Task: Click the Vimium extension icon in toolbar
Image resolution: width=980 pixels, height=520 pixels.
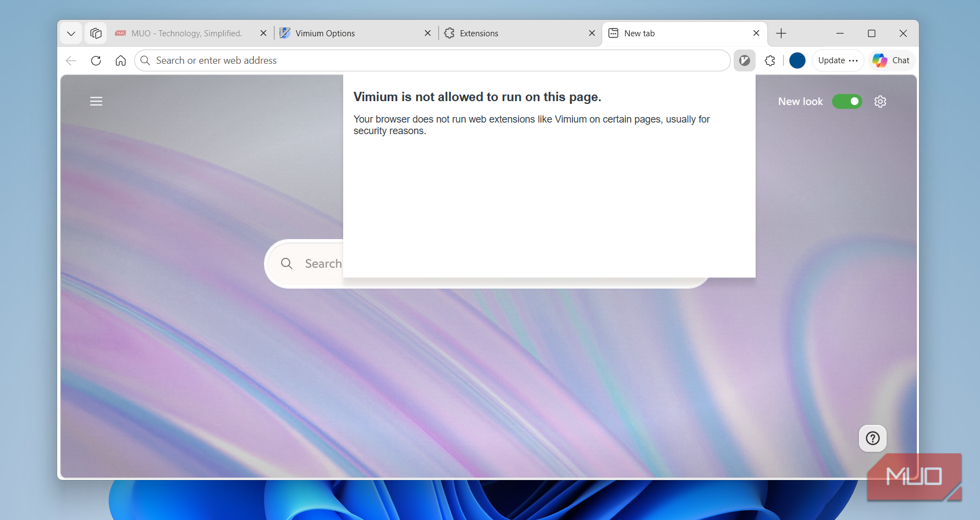Action: pyautogui.click(x=745, y=60)
